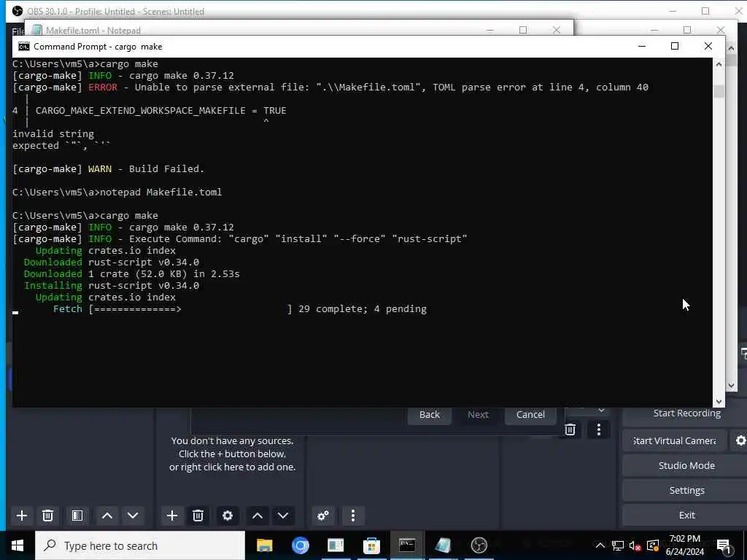
Task: Click the Command Prompt scrollbar up arrow
Action: (x=719, y=64)
